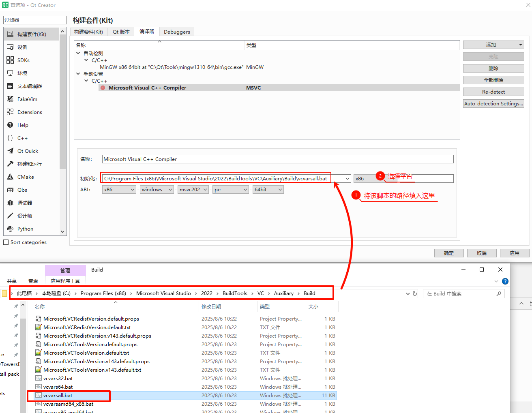532x413 pixels.
Task: Expand the Explorer ribbon chevron
Action: (496, 281)
